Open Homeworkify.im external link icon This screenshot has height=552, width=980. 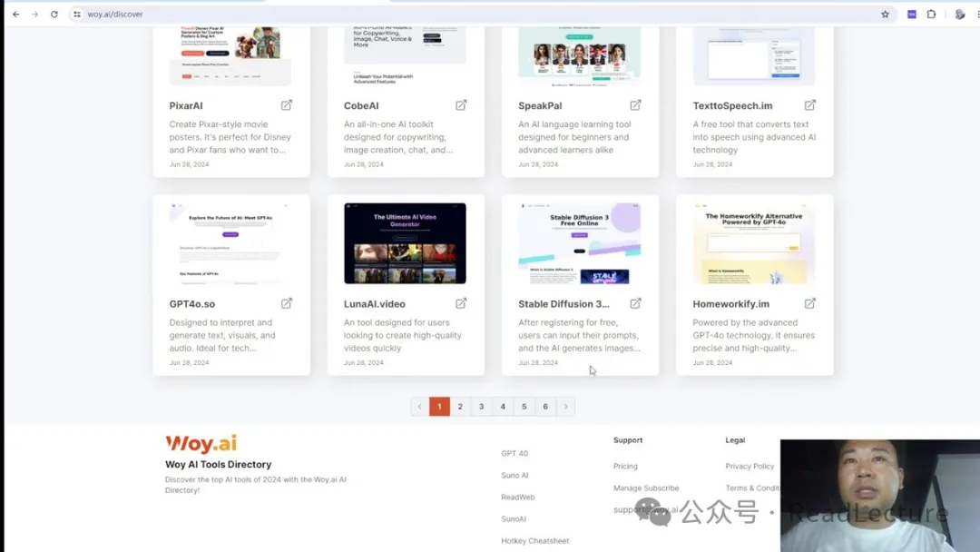(810, 303)
